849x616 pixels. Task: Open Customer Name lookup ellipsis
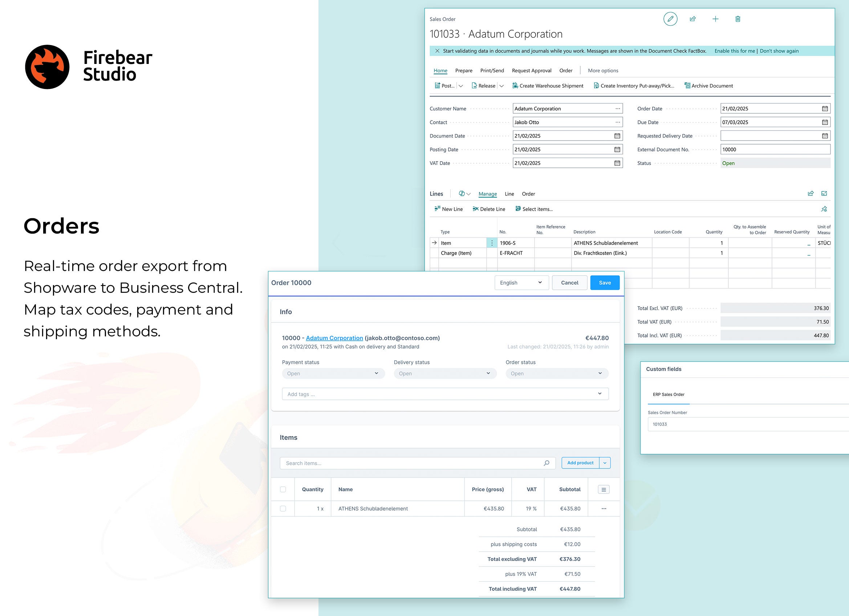click(617, 109)
